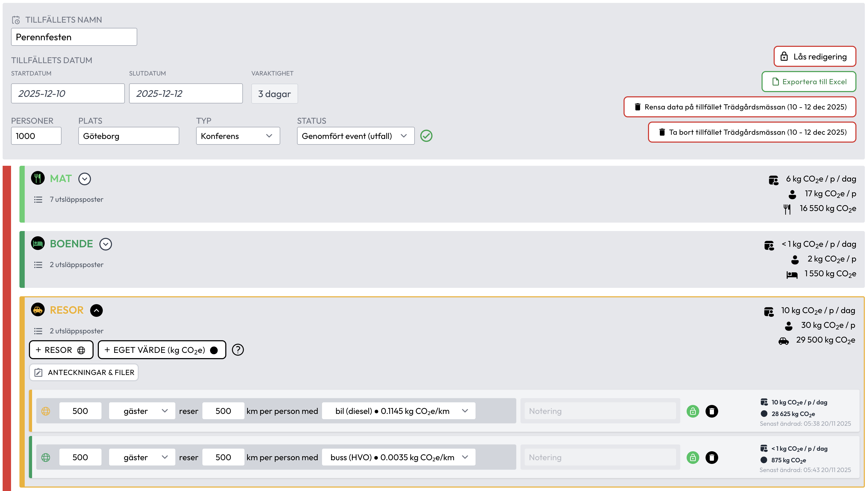Click the BOENDE bed category icon
The image size is (868, 491).
(x=38, y=243)
